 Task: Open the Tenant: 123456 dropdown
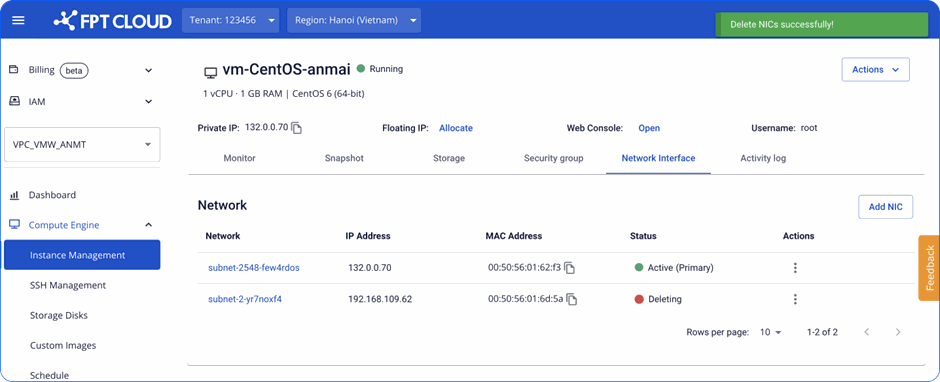231,20
